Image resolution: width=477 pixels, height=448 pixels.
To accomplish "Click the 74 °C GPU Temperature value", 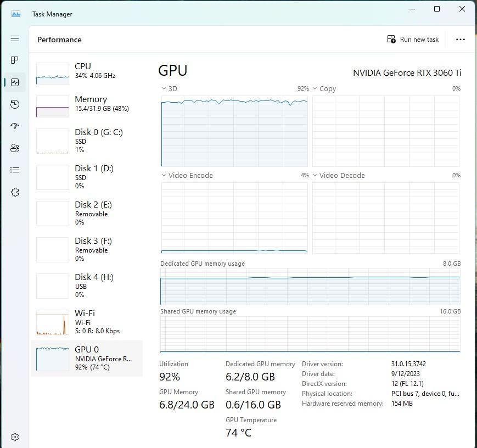I will [238, 433].
